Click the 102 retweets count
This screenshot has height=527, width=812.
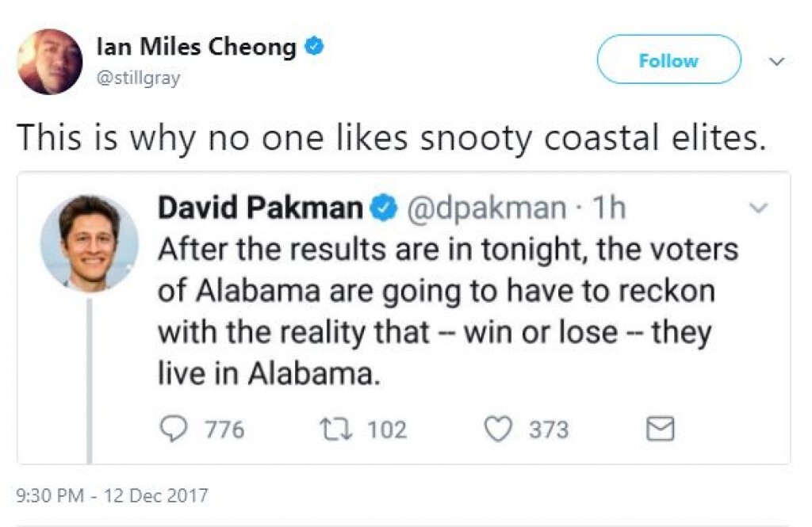(388, 430)
